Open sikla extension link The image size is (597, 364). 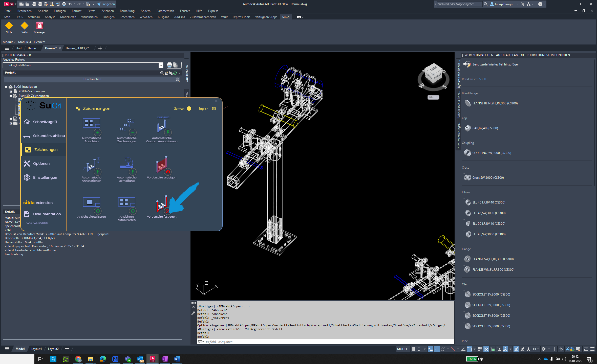coord(38,203)
